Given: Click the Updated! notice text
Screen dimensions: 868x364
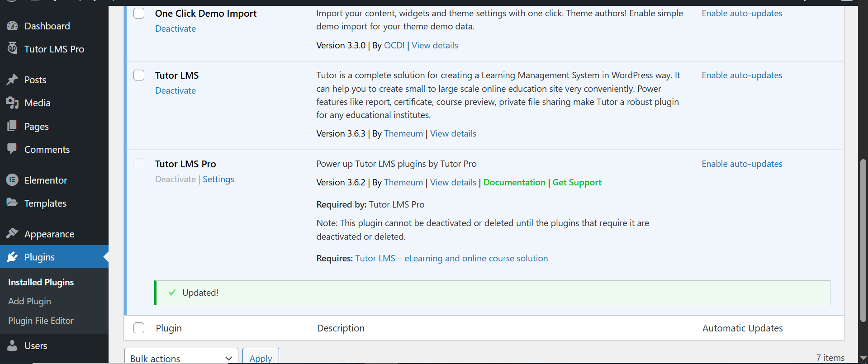Looking at the screenshot, I should click(200, 293).
